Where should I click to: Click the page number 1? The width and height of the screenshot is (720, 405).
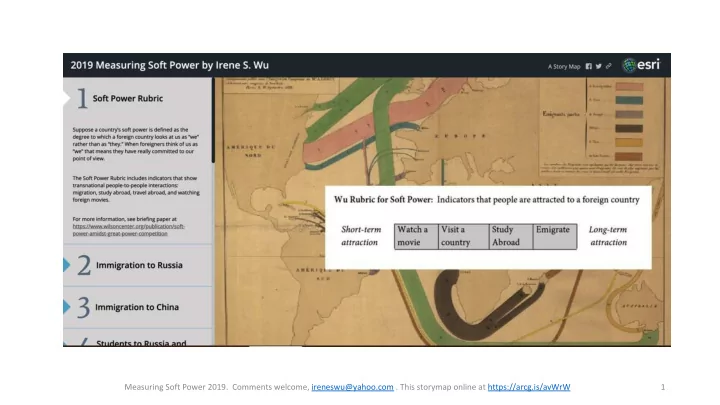pyautogui.click(x=663, y=387)
